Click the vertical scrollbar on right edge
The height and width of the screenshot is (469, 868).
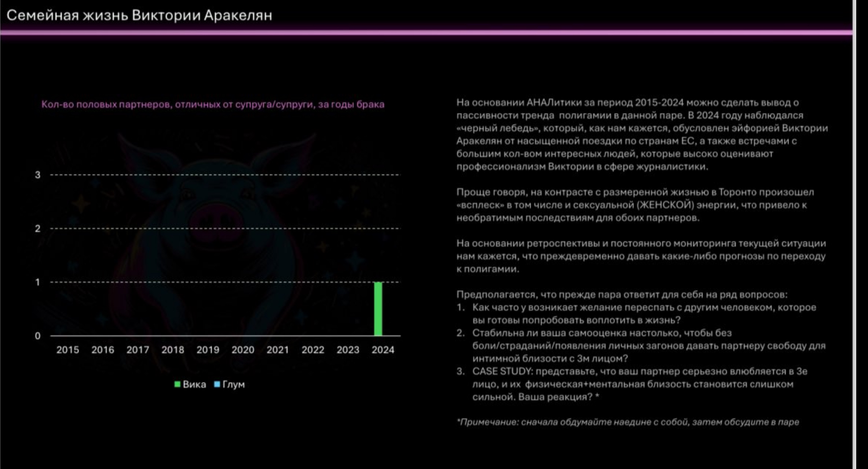[x=854, y=234]
